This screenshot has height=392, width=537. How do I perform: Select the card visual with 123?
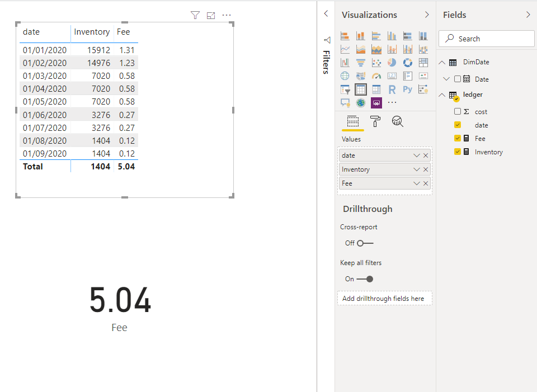[392, 76]
